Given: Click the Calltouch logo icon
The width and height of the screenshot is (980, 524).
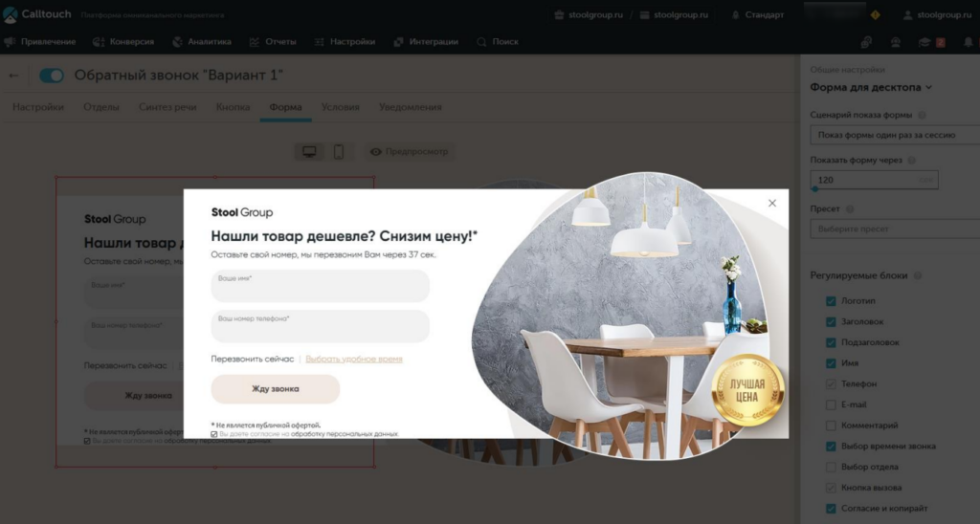Looking at the screenshot, I should point(10,15).
